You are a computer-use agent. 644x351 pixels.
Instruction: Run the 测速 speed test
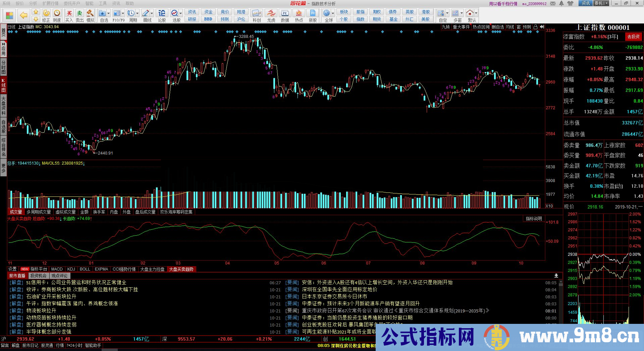pos(57,13)
